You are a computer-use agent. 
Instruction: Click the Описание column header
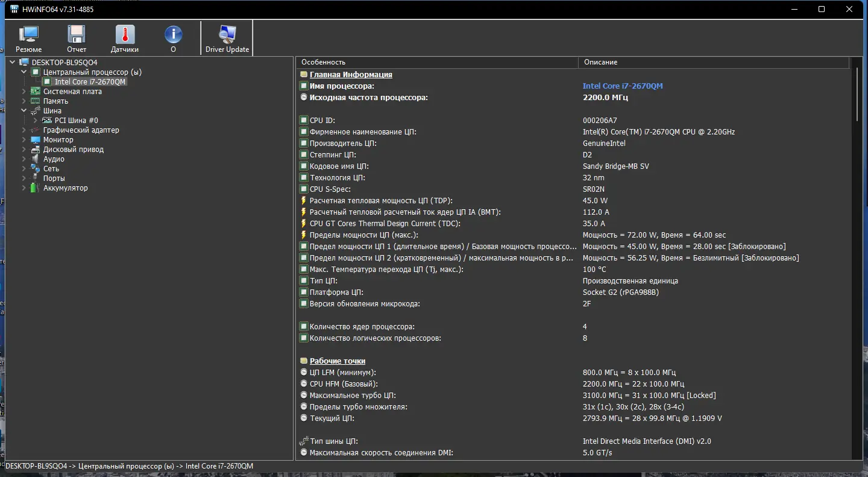pyautogui.click(x=600, y=62)
